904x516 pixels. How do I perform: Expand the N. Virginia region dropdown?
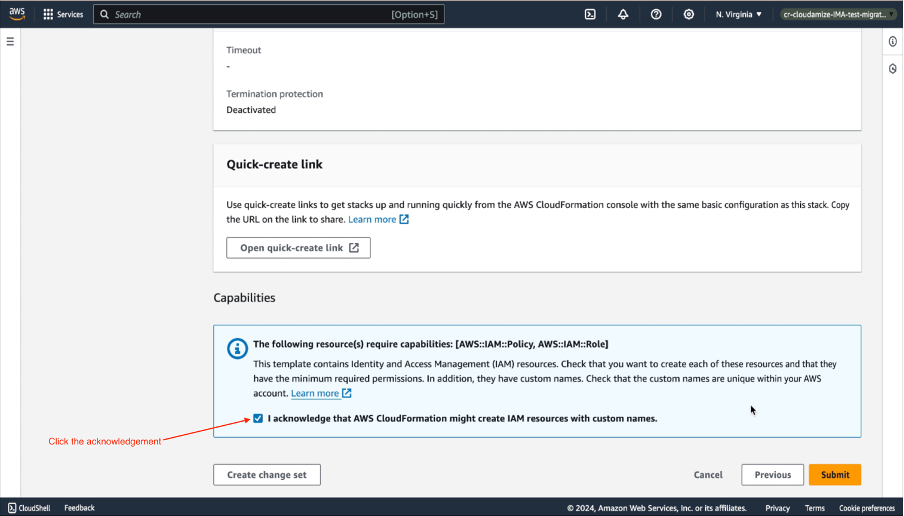pos(739,15)
